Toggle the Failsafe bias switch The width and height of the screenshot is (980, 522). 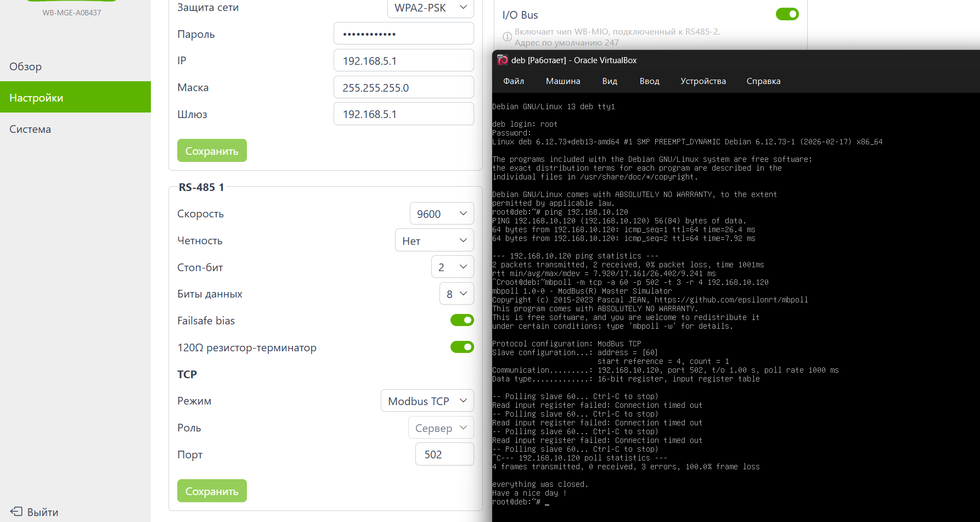(x=462, y=320)
